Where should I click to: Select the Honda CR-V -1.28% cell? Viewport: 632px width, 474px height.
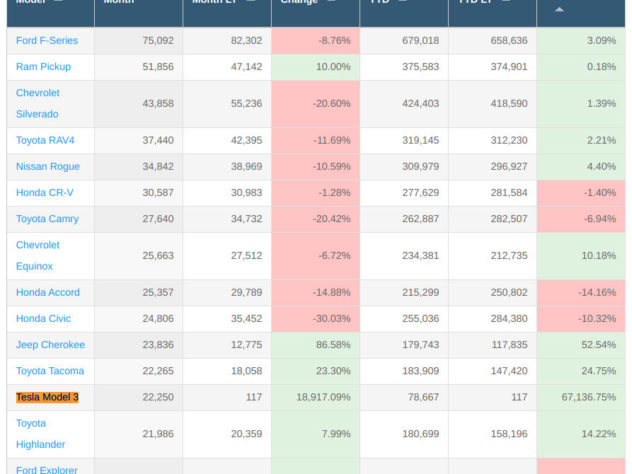click(x=316, y=193)
